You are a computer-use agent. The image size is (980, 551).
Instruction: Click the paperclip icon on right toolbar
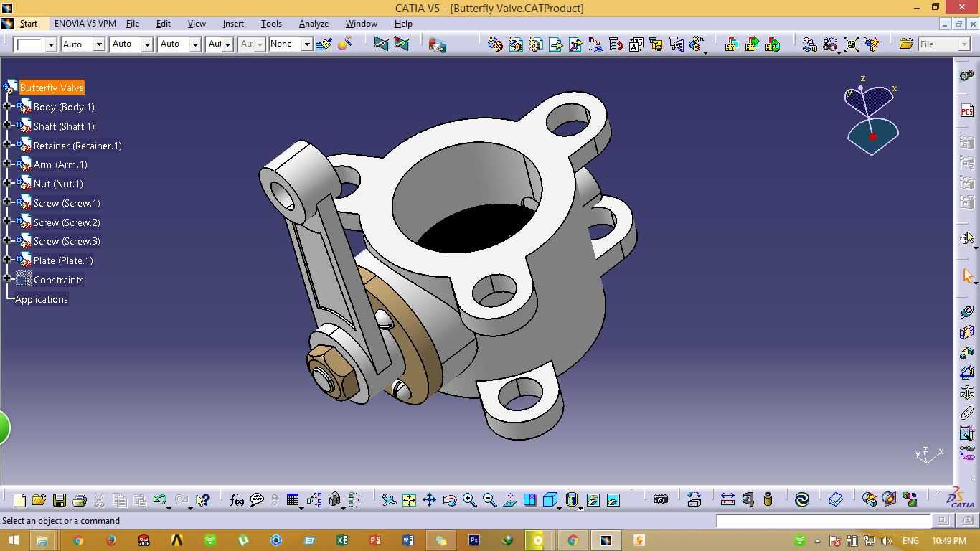pos(967,413)
